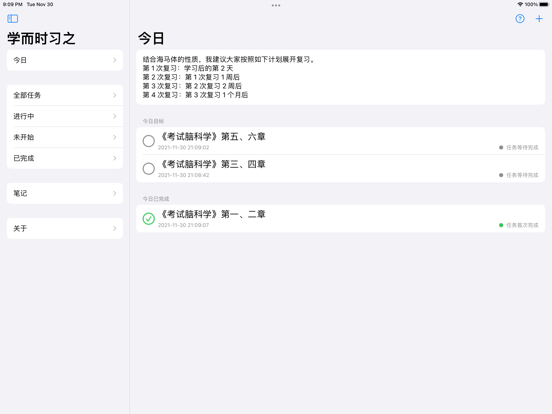
Task: Click the 今日已完成 section header
Action: click(x=156, y=199)
